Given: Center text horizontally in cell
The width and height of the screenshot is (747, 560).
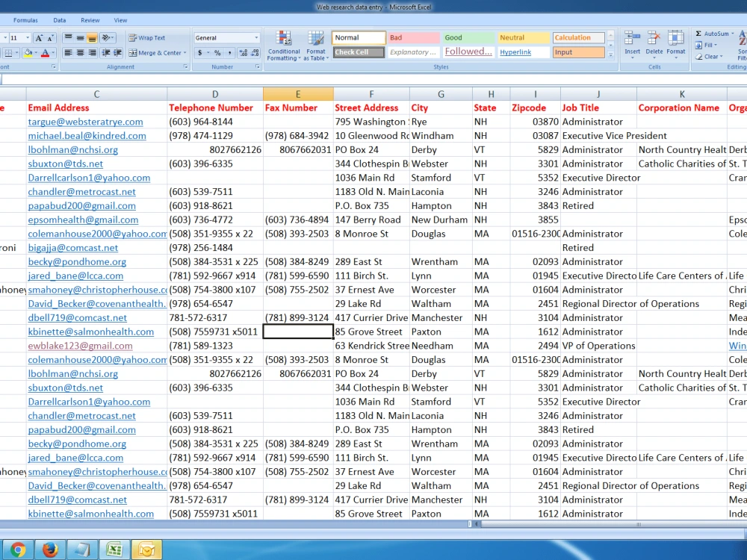Looking at the screenshot, I should (80, 53).
